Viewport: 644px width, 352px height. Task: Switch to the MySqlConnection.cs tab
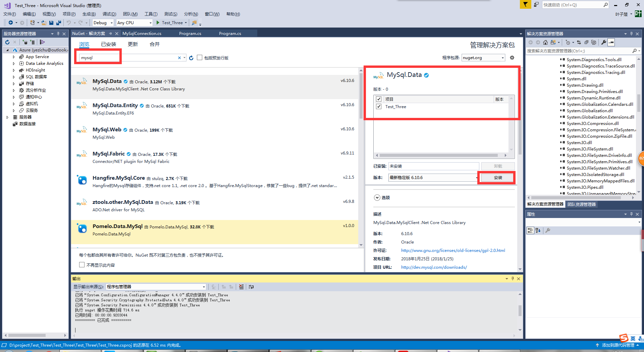click(x=142, y=33)
